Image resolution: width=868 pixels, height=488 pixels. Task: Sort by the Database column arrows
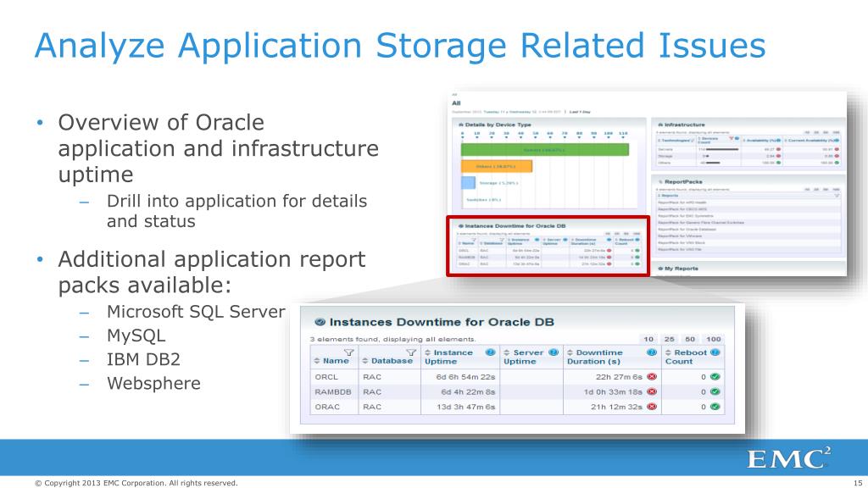(365, 361)
